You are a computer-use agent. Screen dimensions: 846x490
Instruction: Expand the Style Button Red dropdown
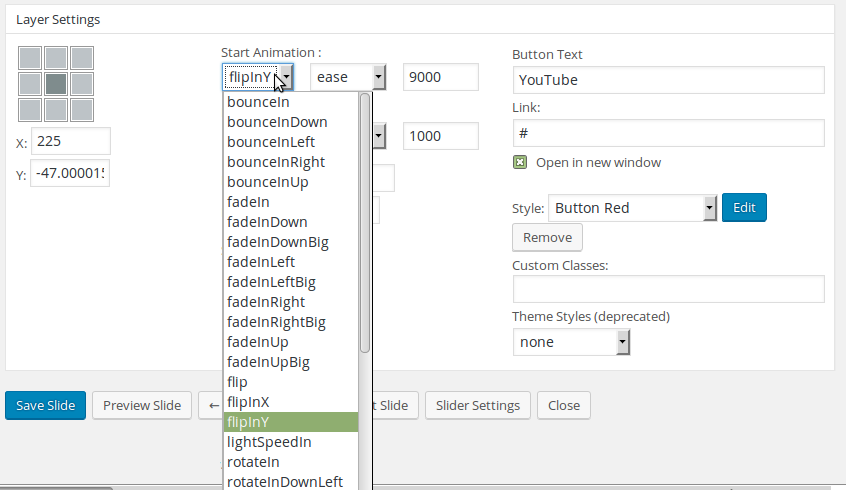(x=632, y=208)
